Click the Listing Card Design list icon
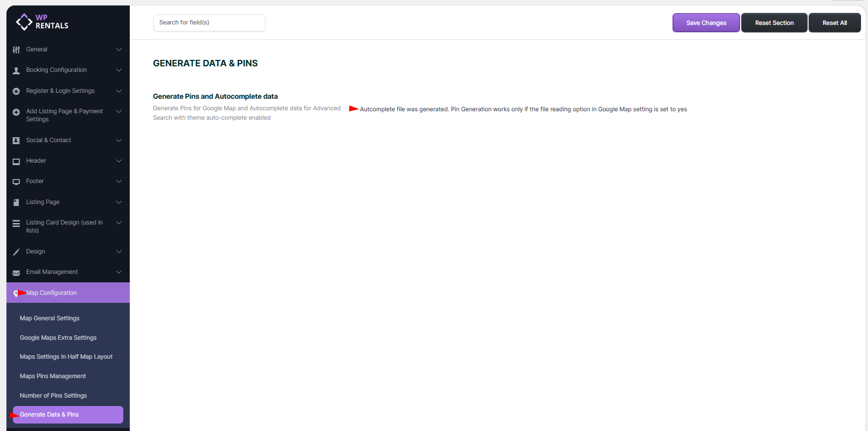This screenshot has width=868, height=431. tap(16, 223)
